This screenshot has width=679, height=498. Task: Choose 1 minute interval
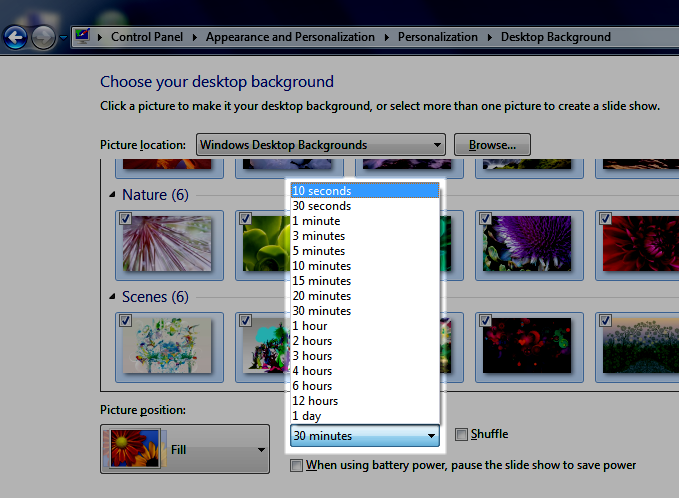coord(365,221)
